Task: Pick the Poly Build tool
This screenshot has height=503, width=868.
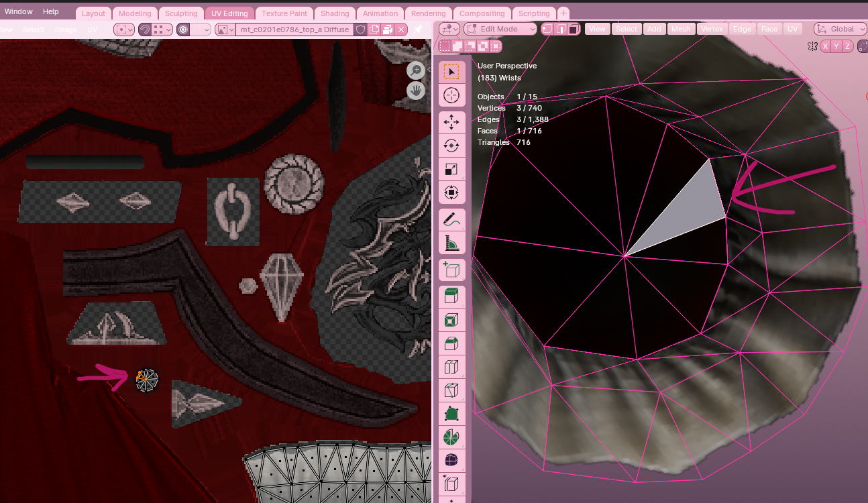Action: 451,414
